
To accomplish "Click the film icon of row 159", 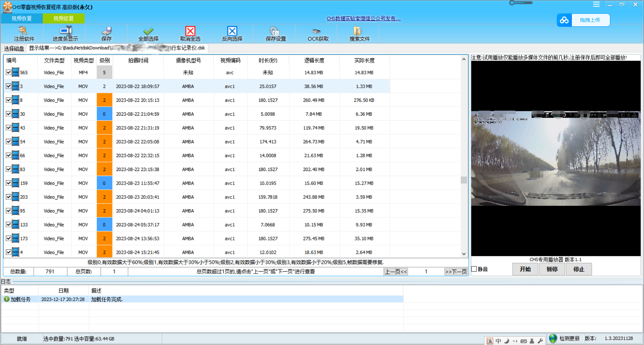I will pos(15,183).
